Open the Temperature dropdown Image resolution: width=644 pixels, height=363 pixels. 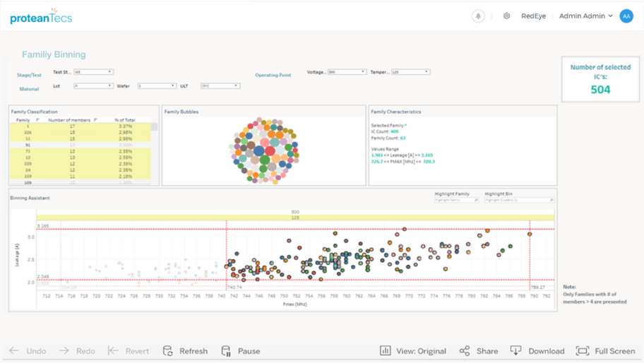(411, 72)
